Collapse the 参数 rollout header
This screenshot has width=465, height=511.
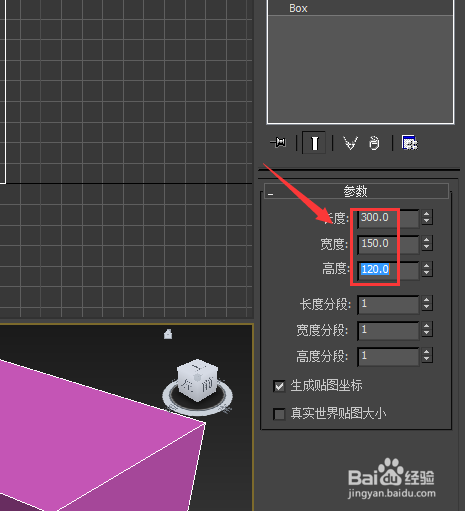pos(356,191)
